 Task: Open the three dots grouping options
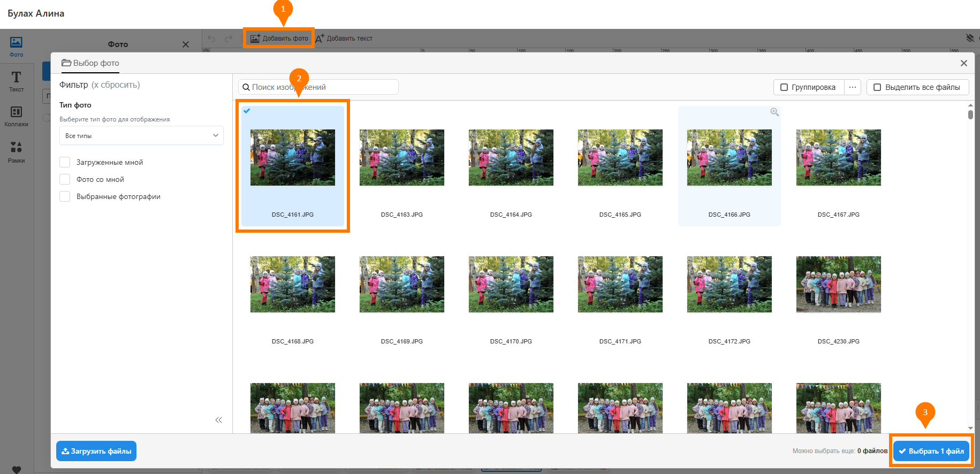(x=853, y=87)
